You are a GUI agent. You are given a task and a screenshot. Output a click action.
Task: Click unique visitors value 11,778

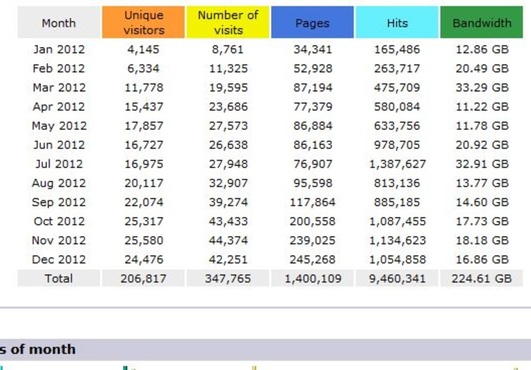[x=144, y=88]
